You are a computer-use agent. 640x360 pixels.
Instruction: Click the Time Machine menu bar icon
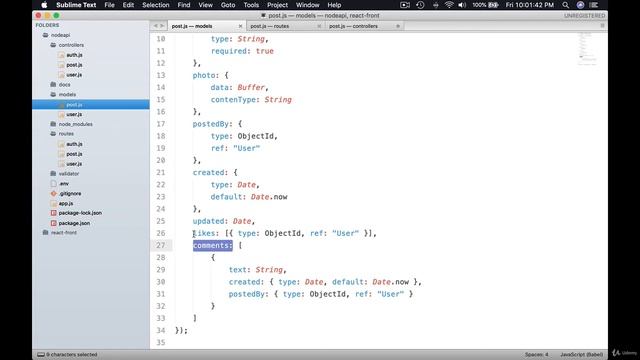click(420, 5)
